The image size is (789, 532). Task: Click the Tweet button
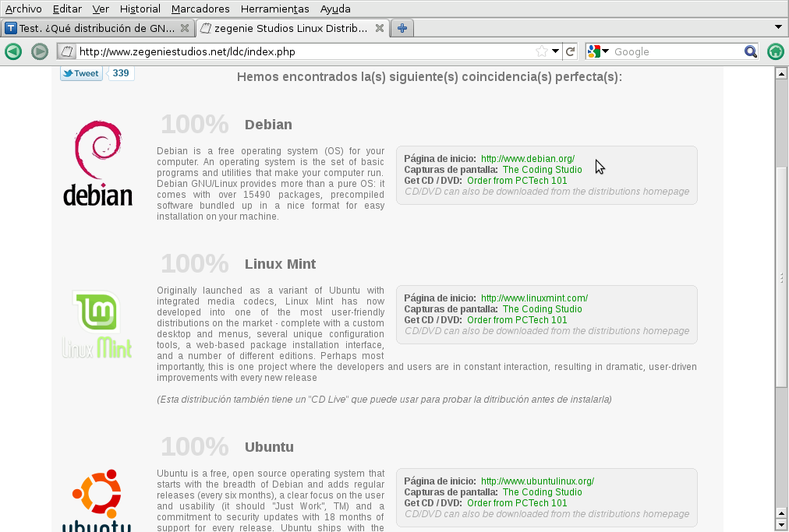coord(81,73)
